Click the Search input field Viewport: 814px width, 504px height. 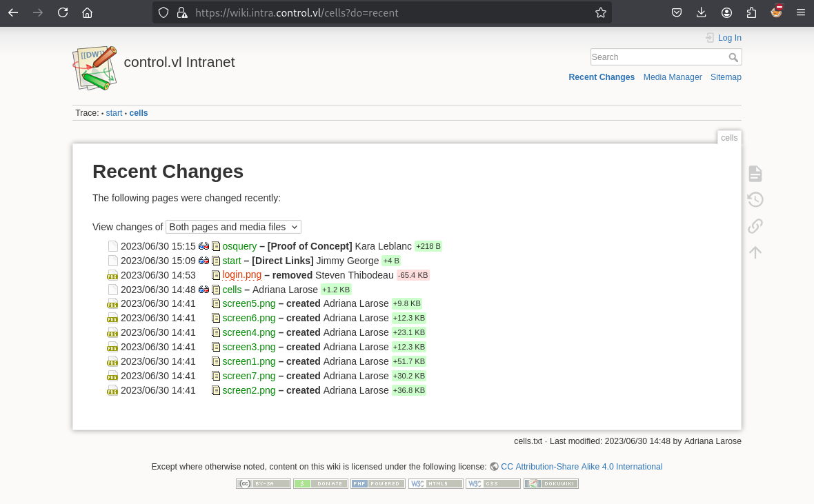(x=658, y=57)
